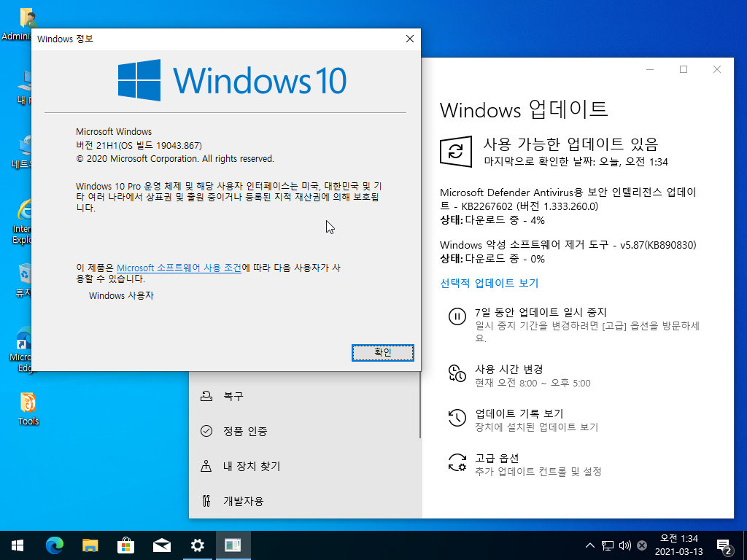747x560 pixels.
Task: Open 업데이트 기록 보기
Action: pos(519,413)
